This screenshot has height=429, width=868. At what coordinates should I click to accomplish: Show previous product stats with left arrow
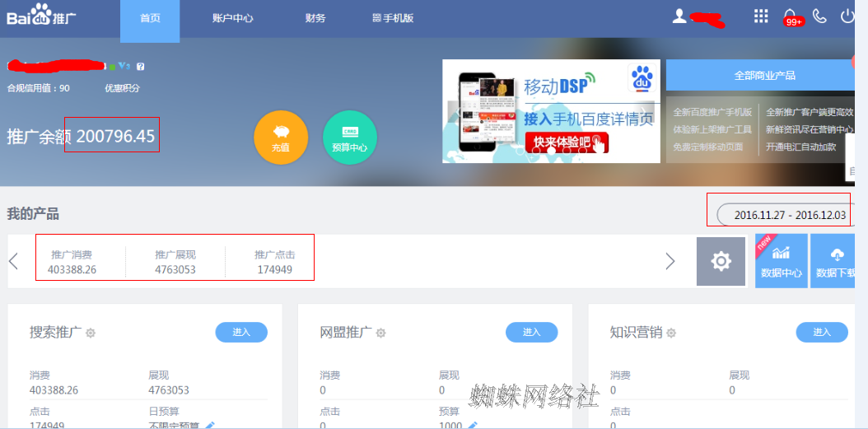(x=14, y=261)
